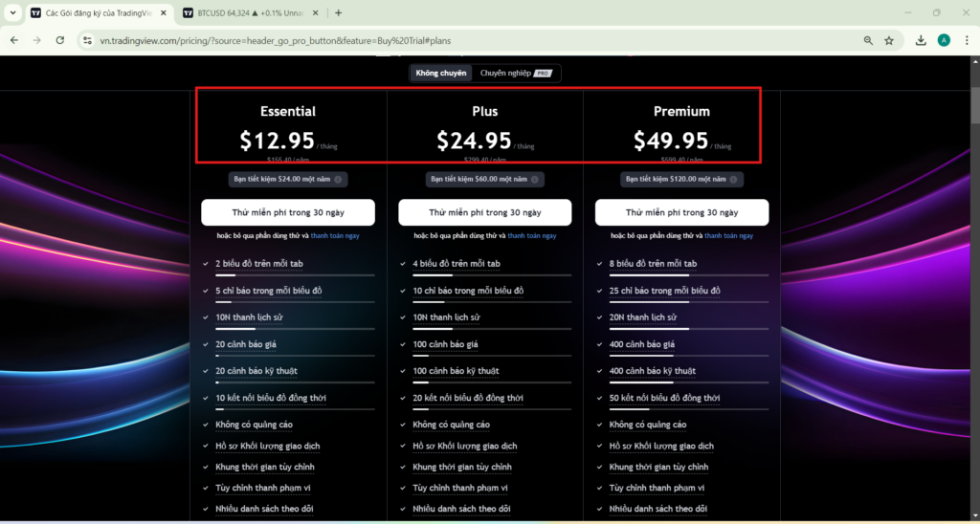Click "100 cảnh báo kỹ thuật" feature
Screen dimensions: 980x524
456,371
